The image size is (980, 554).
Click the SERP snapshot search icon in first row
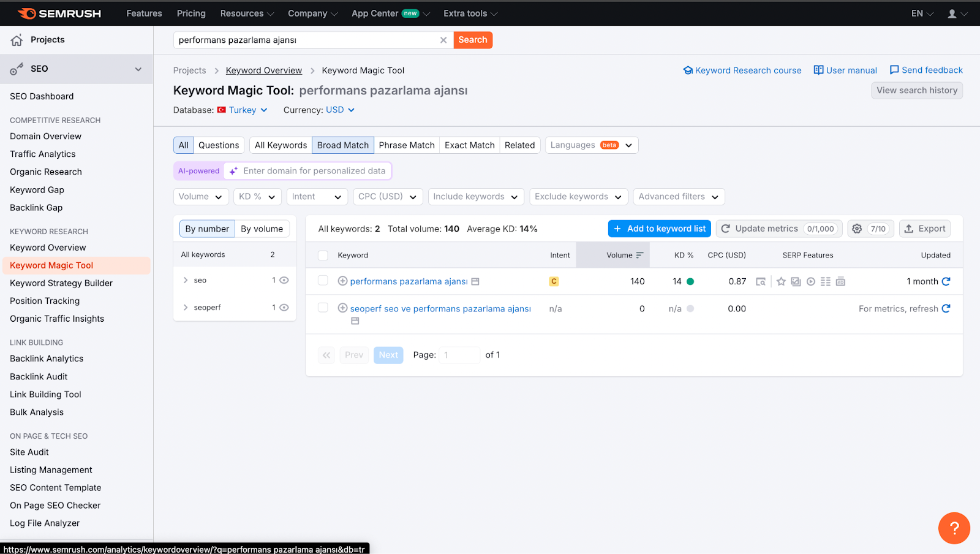click(761, 282)
